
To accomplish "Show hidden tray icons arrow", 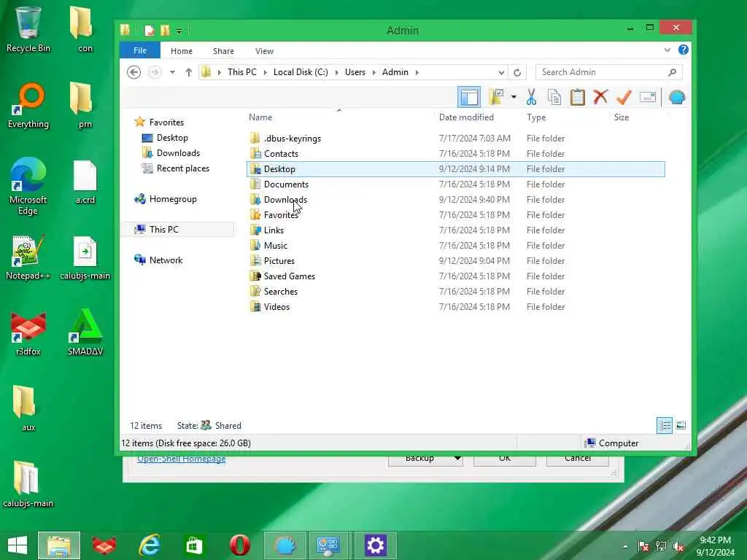I will tap(625, 546).
